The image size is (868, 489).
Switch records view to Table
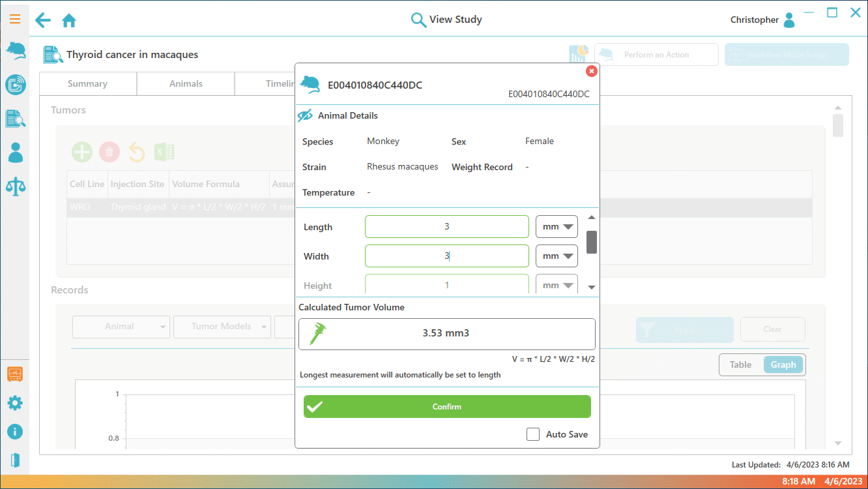click(x=740, y=365)
